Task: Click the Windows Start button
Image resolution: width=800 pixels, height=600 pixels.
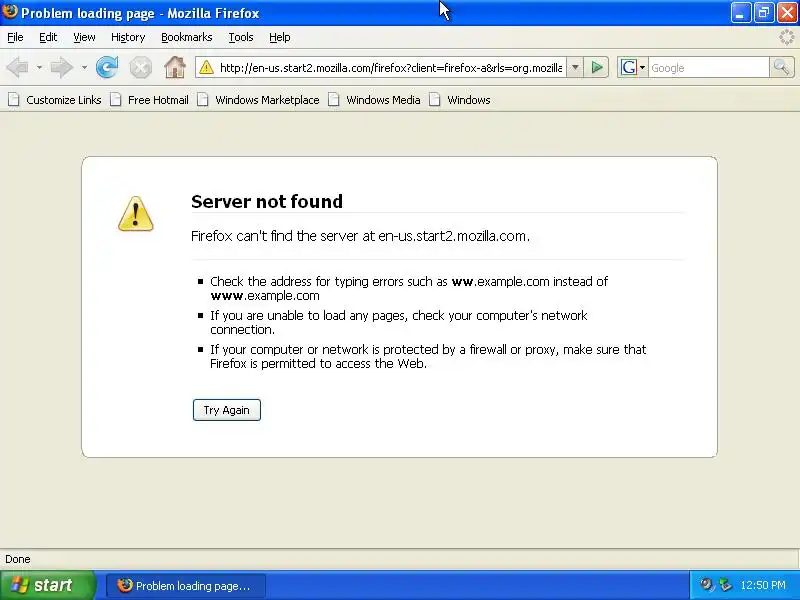Action: click(x=47, y=585)
